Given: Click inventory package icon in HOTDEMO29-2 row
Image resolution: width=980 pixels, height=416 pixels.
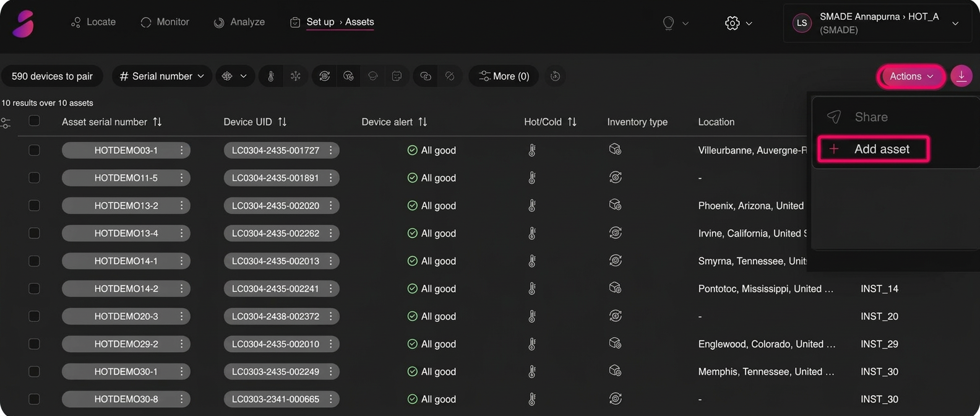Looking at the screenshot, I should [615, 344].
